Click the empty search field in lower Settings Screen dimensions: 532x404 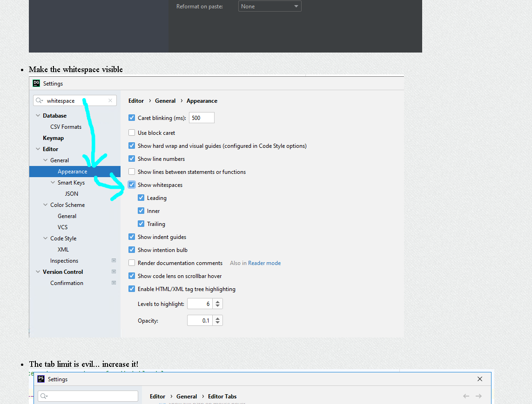click(x=88, y=396)
